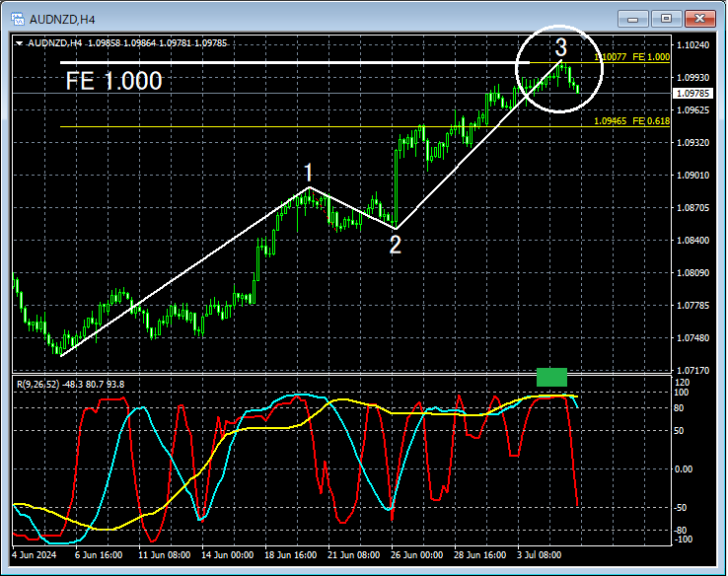Click the 3 Jul 08:00 time label
The width and height of the screenshot is (728, 576).
click(540, 555)
